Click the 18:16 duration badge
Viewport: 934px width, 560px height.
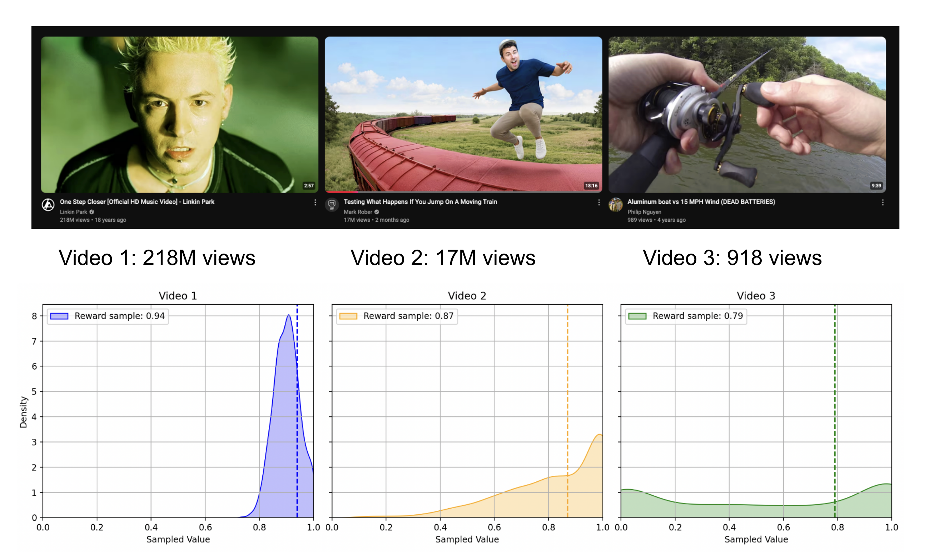click(591, 186)
